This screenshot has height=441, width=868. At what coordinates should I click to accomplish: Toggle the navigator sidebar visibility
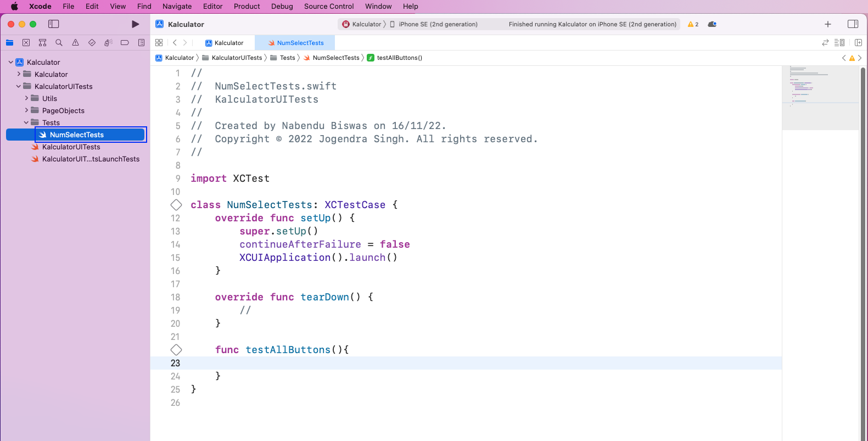pos(53,24)
